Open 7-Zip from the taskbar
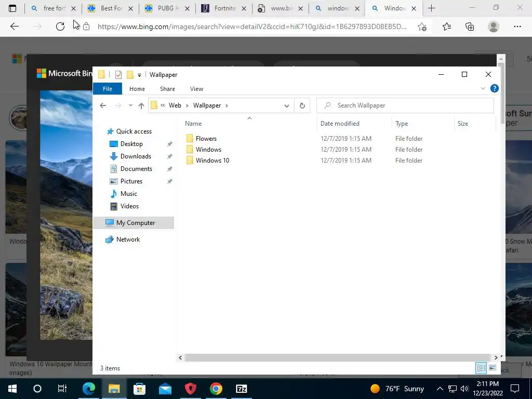Viewport: 532px width, 399px height. 241,389
